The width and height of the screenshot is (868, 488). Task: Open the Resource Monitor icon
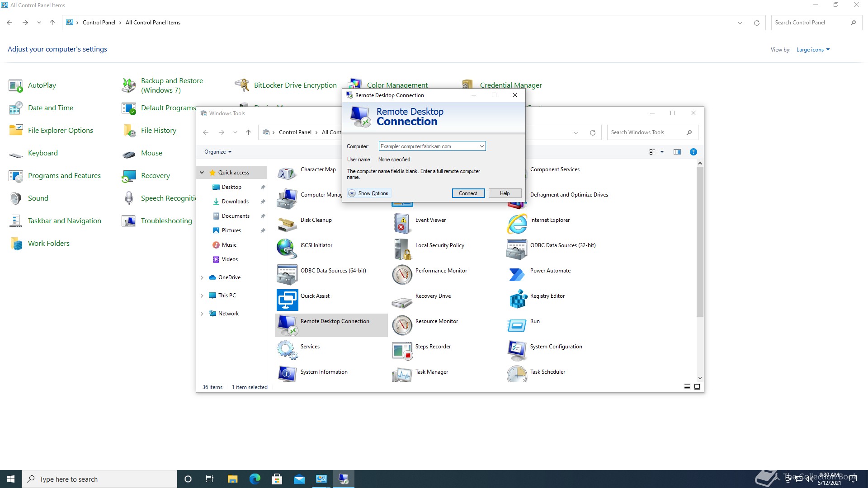402,325
